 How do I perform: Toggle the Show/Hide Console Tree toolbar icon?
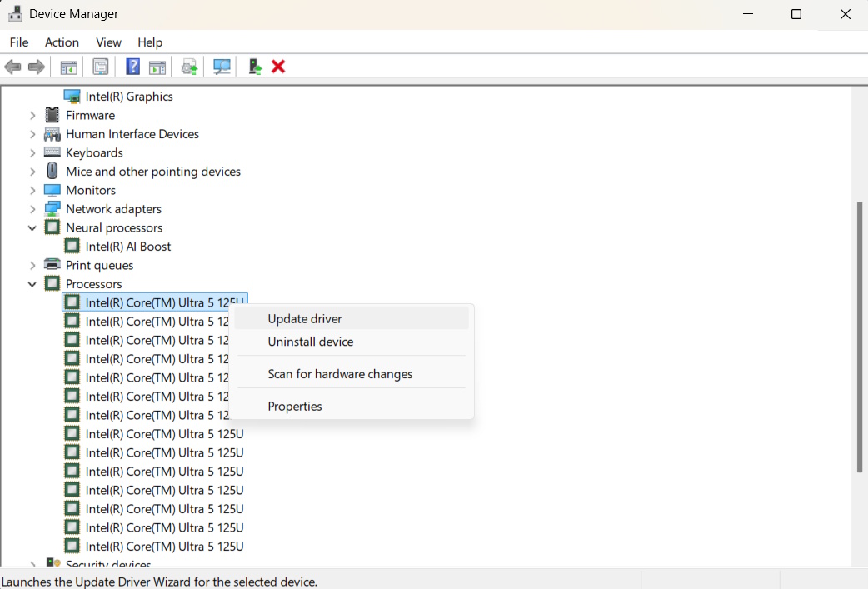point(69,67)
